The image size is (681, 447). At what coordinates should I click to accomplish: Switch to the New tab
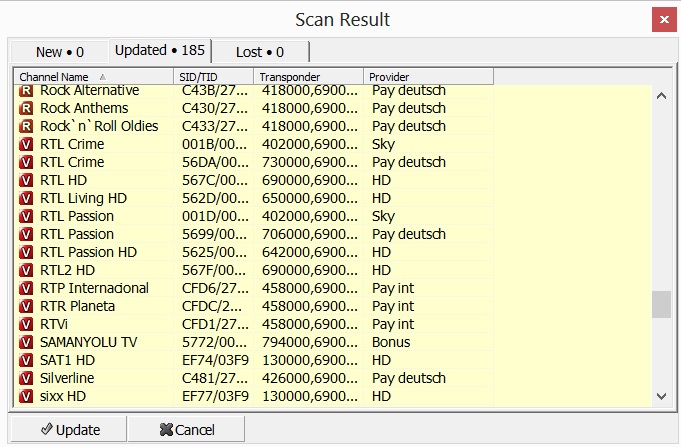coord(59,51)
